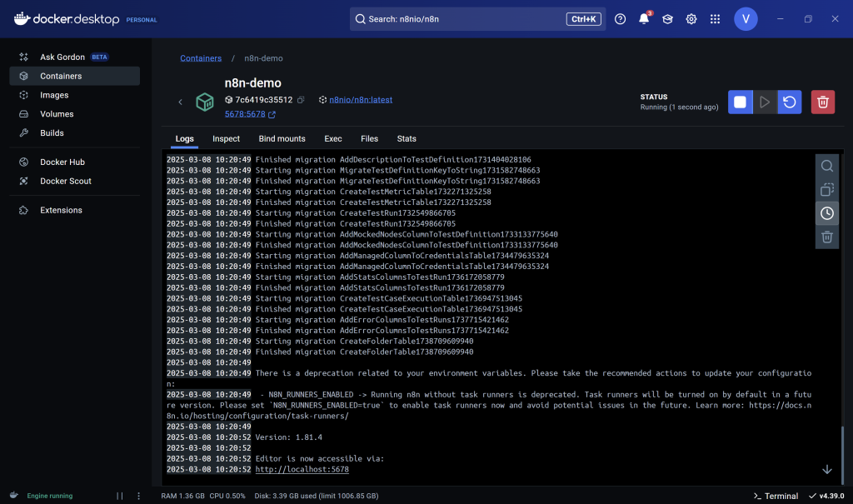Switch to the Bind mounts tab
This screenshot has width=853, height=504.
click(x=282, y=139)
